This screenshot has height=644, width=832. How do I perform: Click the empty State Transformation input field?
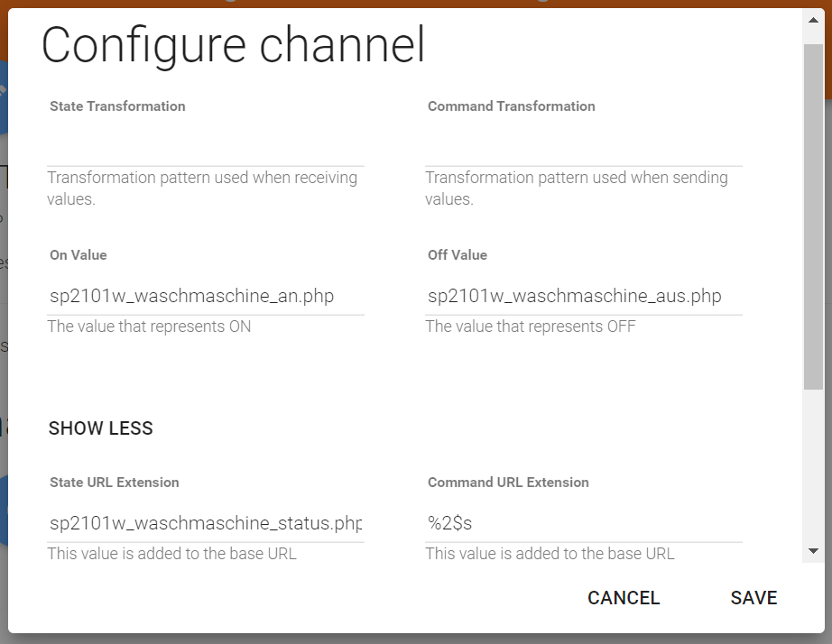point(206,148)
